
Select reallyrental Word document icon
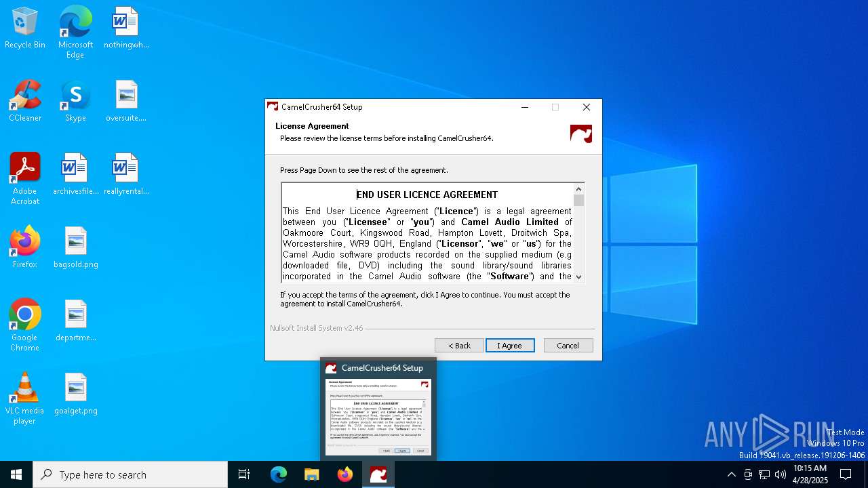click(x=126, y=175)
